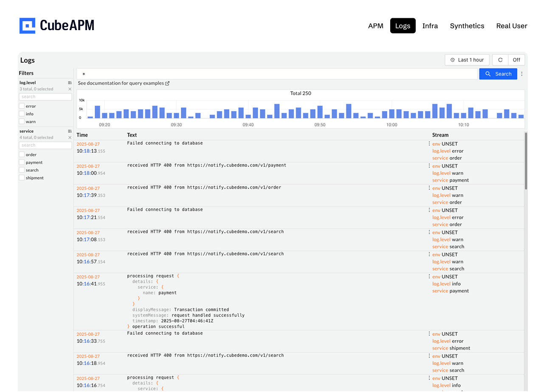Clear service selections with the X icon
The image size is (552, 392).
[x=70, y=137]
